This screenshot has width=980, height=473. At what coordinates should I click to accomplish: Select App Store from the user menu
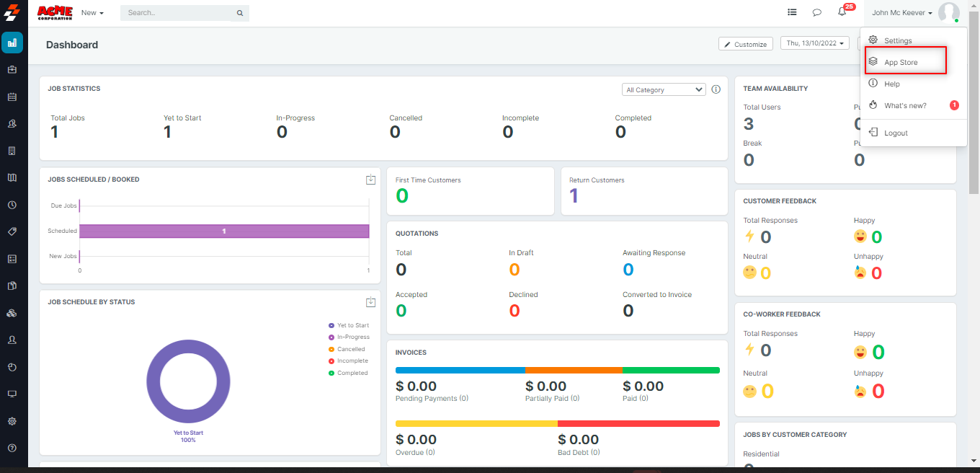(x=901, y=62)
